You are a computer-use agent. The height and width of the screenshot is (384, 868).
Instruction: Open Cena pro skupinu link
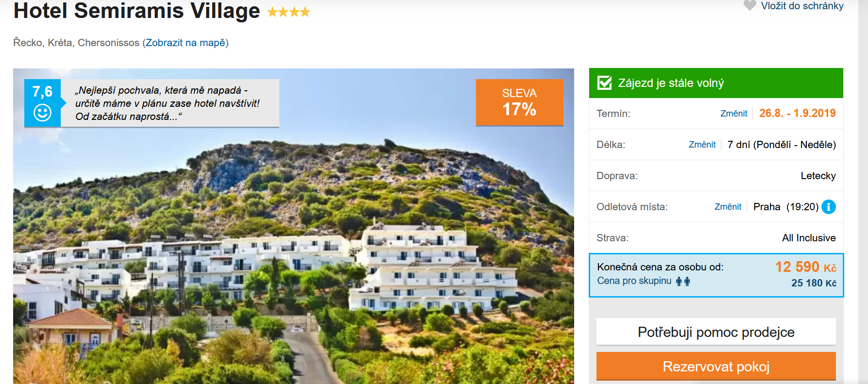pos(634,281)
